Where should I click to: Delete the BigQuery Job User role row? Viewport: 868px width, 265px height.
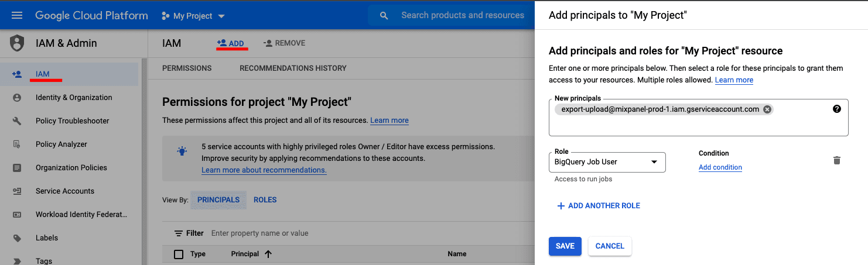tap(837, 160)
